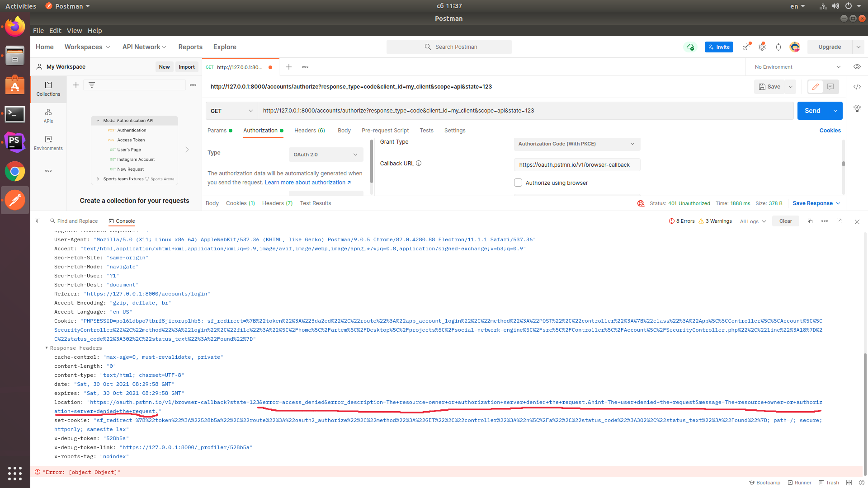Click the environment quick look eye icon
The image size is (868, 488).
point(857,67)
